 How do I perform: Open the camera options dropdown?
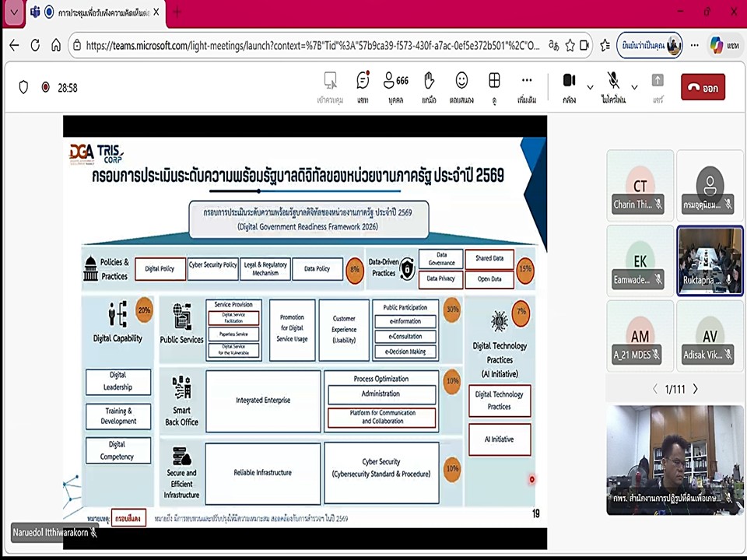(589, 87)
